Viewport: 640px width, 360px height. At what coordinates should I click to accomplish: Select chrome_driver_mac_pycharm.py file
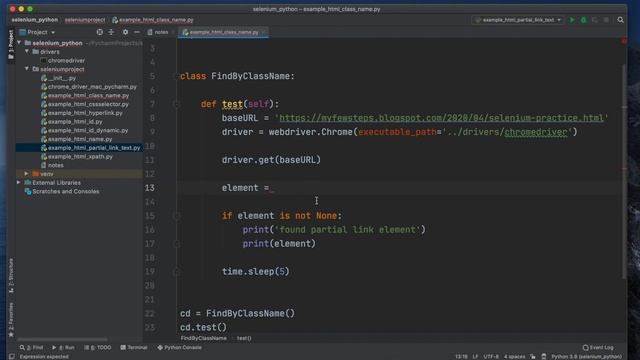[92, 87]
